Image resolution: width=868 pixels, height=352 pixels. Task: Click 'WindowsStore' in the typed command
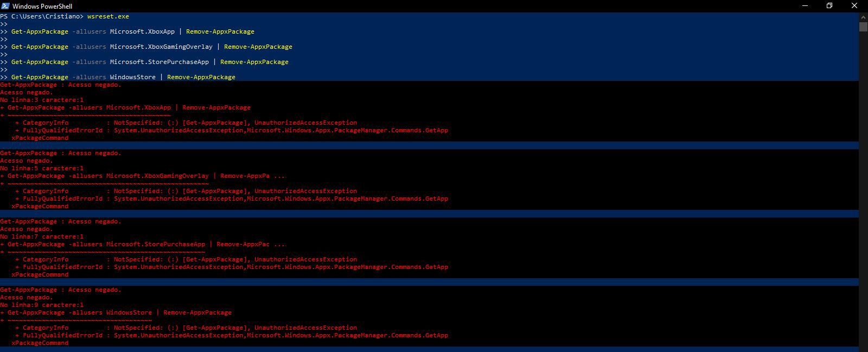tap(133, 77)
